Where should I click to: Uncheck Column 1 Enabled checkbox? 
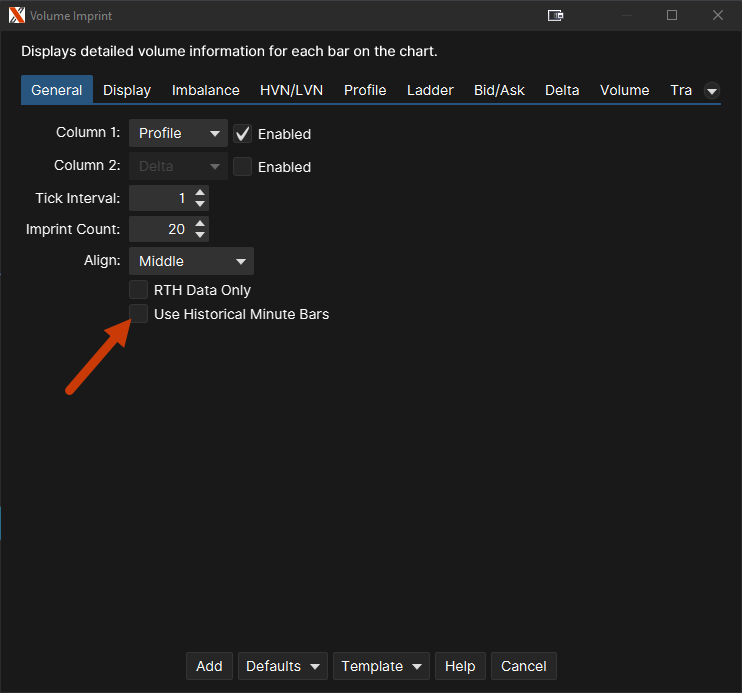pos(243,134)
